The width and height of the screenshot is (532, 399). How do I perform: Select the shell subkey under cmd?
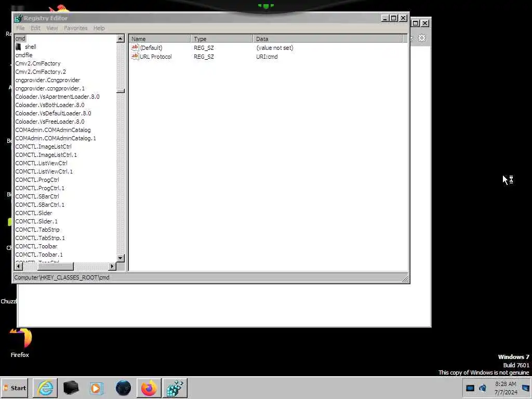coord(31,47)
